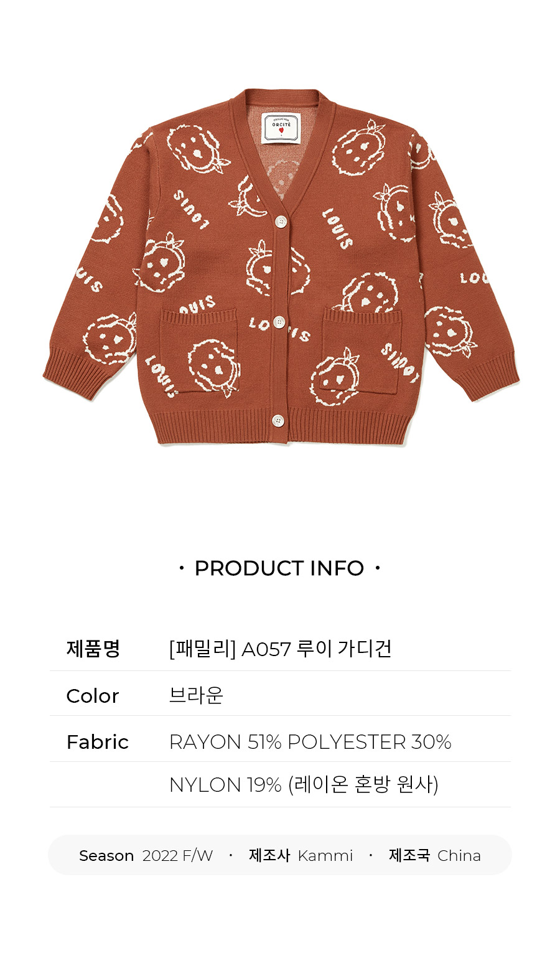
Task: Click the top cardigan button
Action: coord(281,222)
